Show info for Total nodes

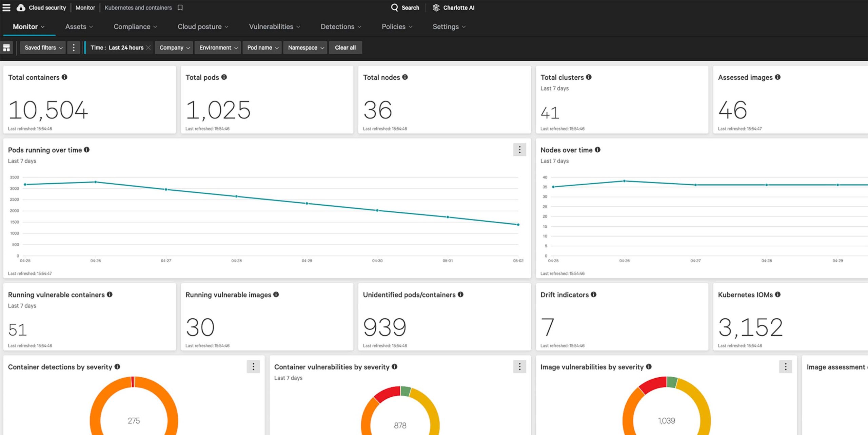point(405,77)
